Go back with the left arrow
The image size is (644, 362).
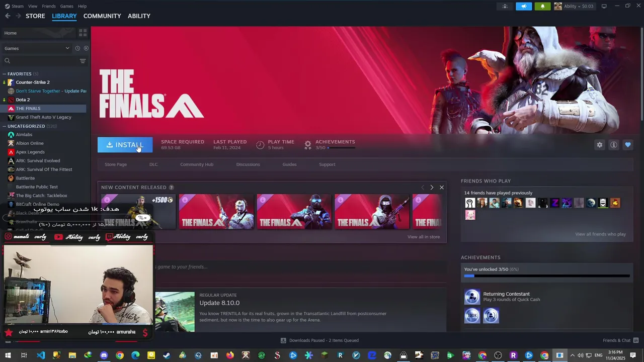click(x=8, y=16)
